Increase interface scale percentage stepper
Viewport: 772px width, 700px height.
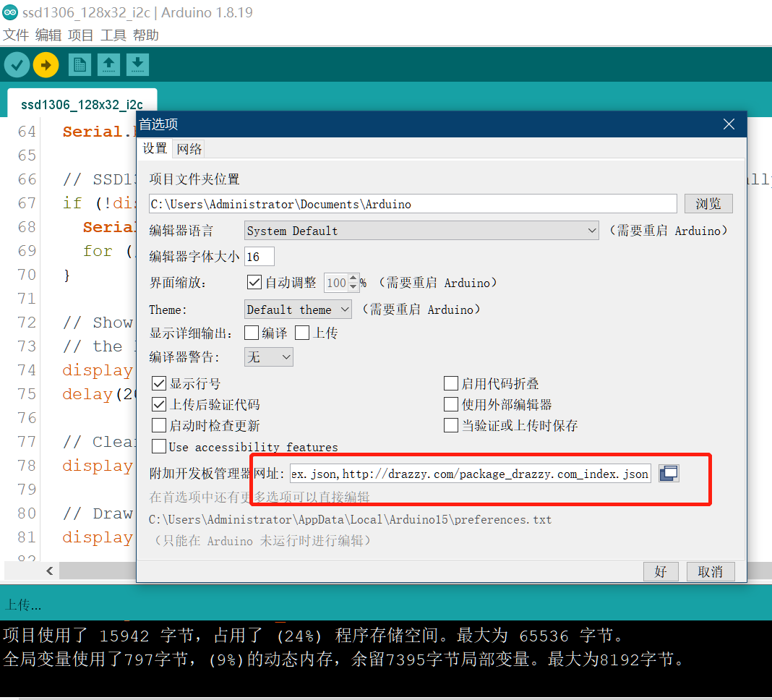pyautogui.click(x=353, y=278)
